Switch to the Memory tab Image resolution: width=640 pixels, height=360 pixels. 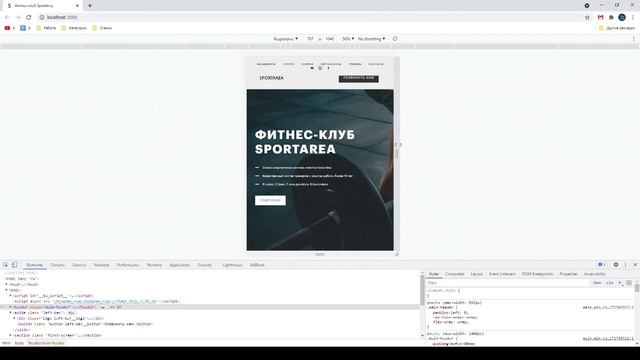tap(155, 265)
